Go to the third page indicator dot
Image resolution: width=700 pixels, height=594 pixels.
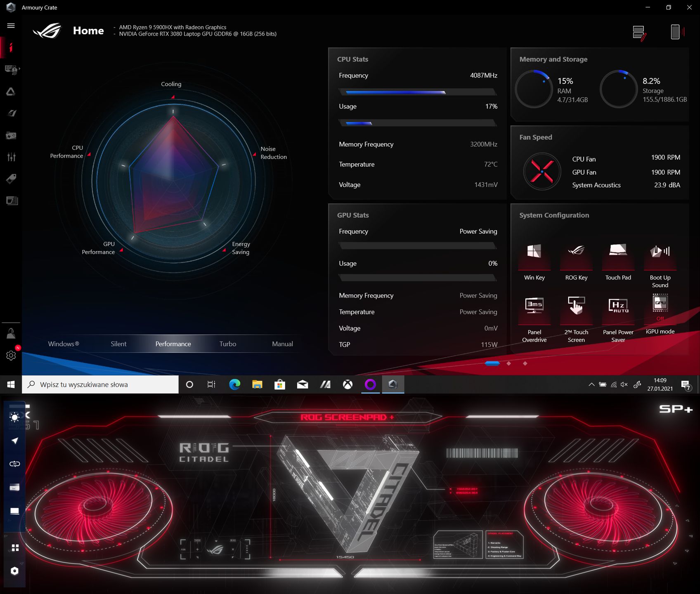coord(525,363)
